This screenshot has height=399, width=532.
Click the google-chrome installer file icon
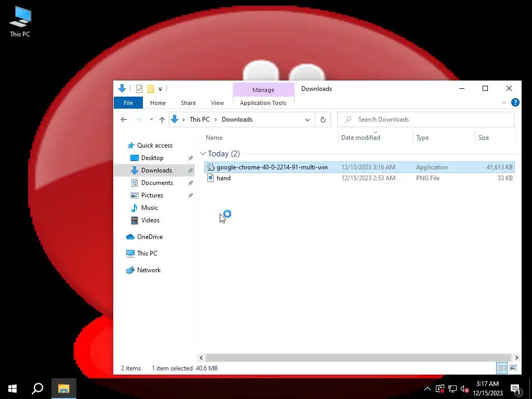click(x=210, y=167)
